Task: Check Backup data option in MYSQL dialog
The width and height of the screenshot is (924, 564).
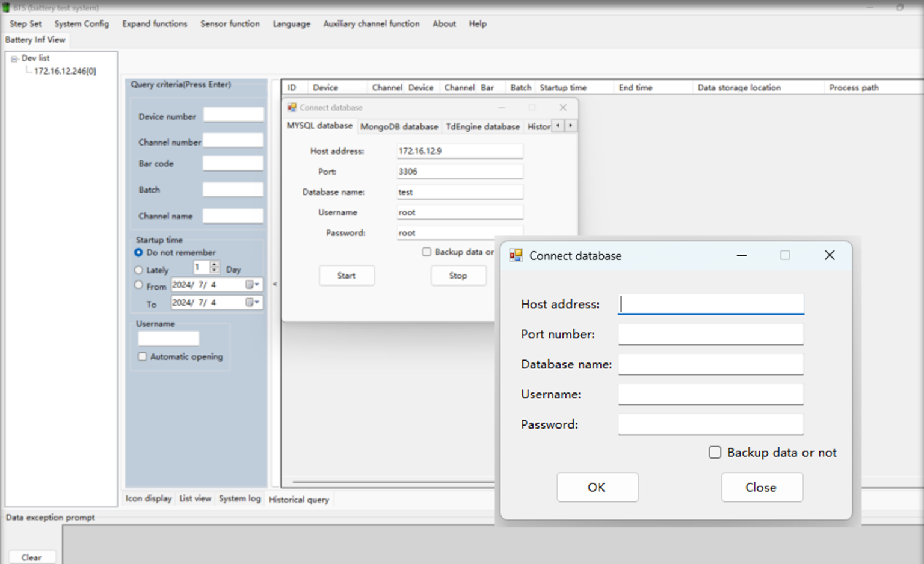Action: click(x=427, y=252)
